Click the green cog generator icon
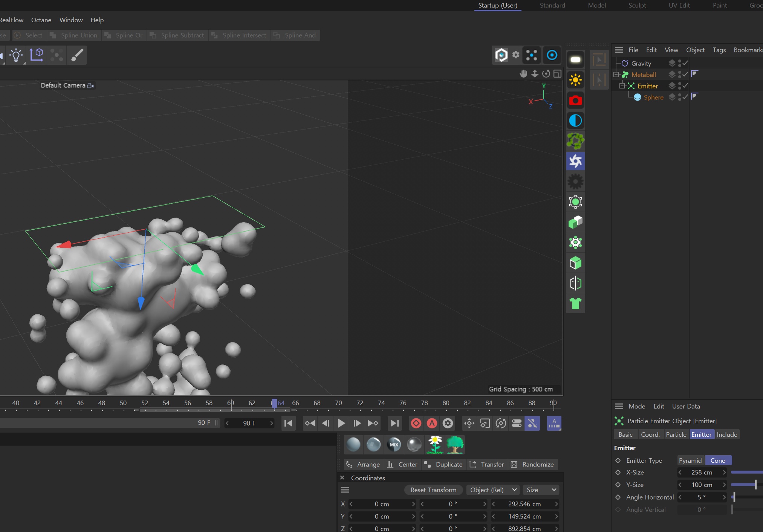Image resolution: width=763 pixels, height=532 pixels. click(575, 242)
